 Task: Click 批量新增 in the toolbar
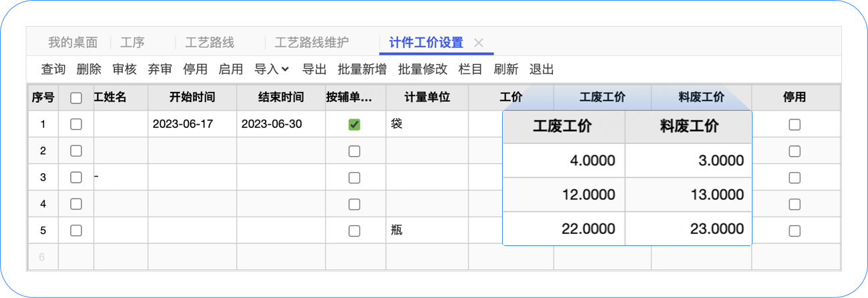[362, 69]
